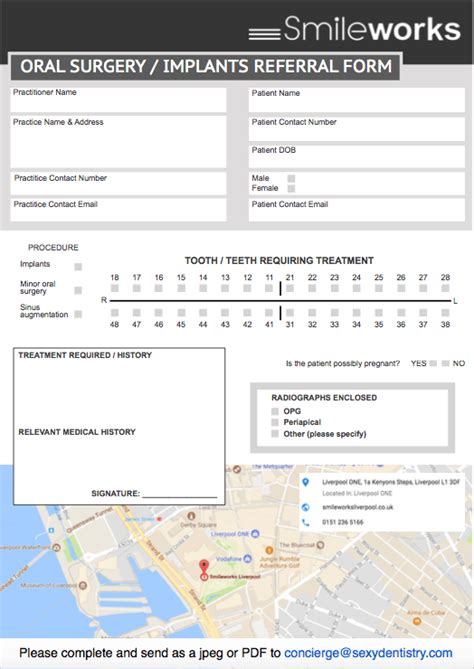Image resolution: width=474 pixels, height=669 pixels.
Task: Click the Museum of Liverpool map marker
Action: (x=83, y=585)
